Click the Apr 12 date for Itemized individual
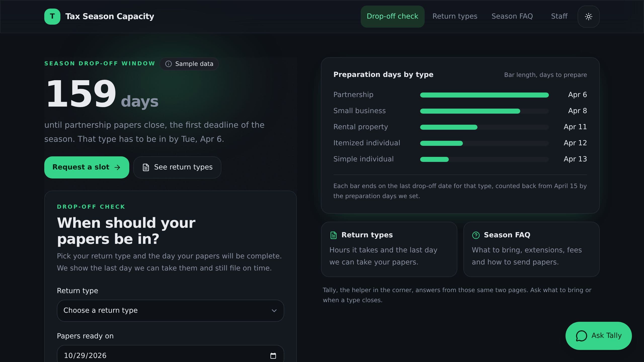This screenshot has height=362, width=644. 575,143
